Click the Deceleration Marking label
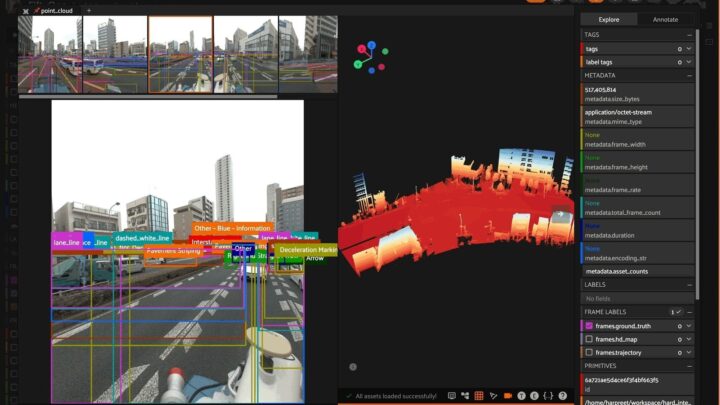Screen dimensions: 720x405 click(307, 250)
